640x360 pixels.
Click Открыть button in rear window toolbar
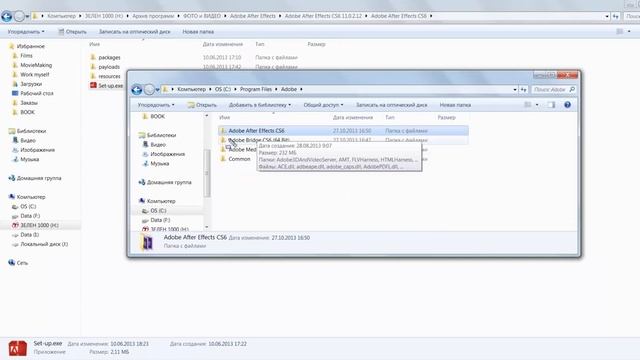[72, 31]
